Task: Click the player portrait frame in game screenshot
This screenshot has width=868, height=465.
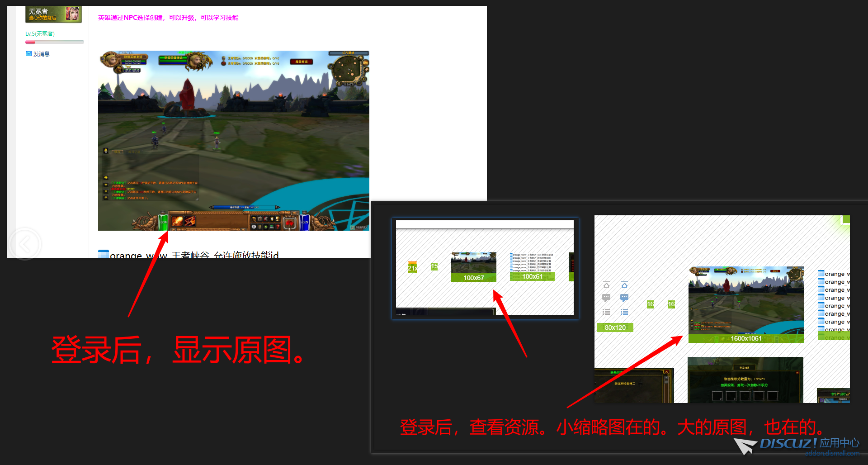Action: coord(111,60)
